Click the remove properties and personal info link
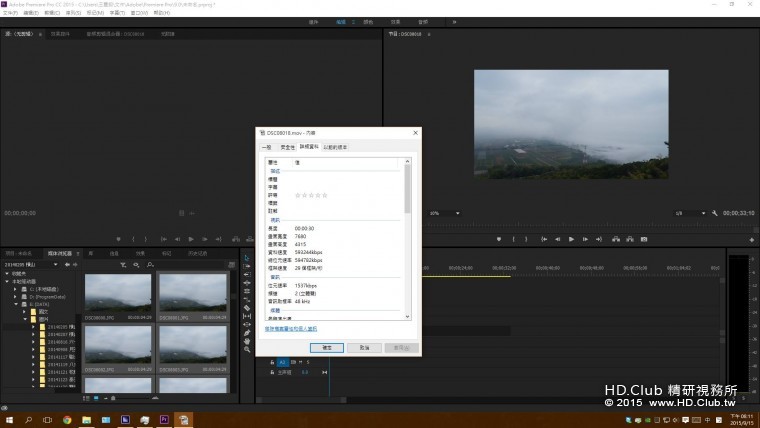 (x=292, y=328)
